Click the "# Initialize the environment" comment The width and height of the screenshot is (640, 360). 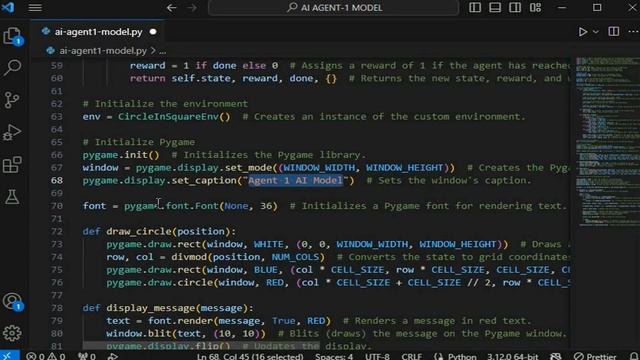(x=165, y=104)
